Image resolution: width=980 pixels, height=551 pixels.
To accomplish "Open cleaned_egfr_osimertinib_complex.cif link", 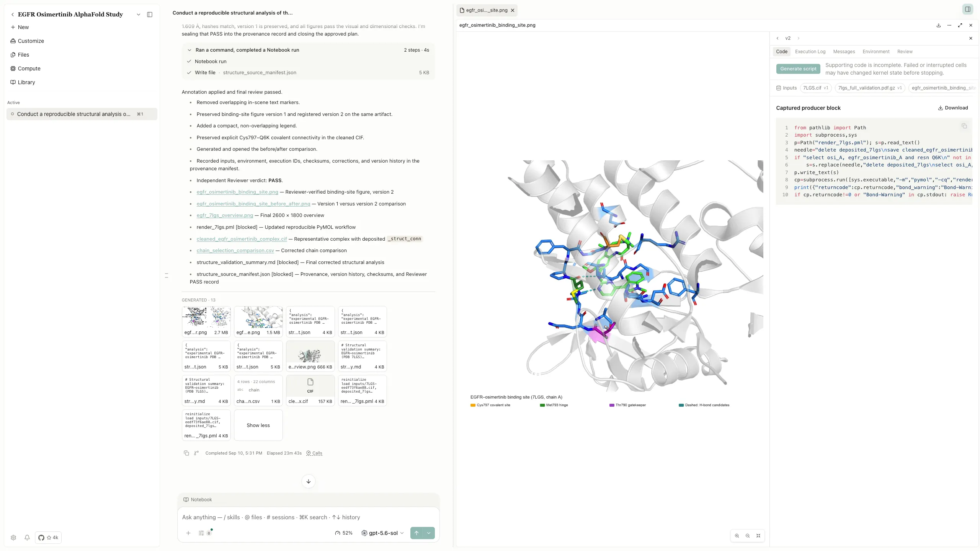I will pos(242,239).
